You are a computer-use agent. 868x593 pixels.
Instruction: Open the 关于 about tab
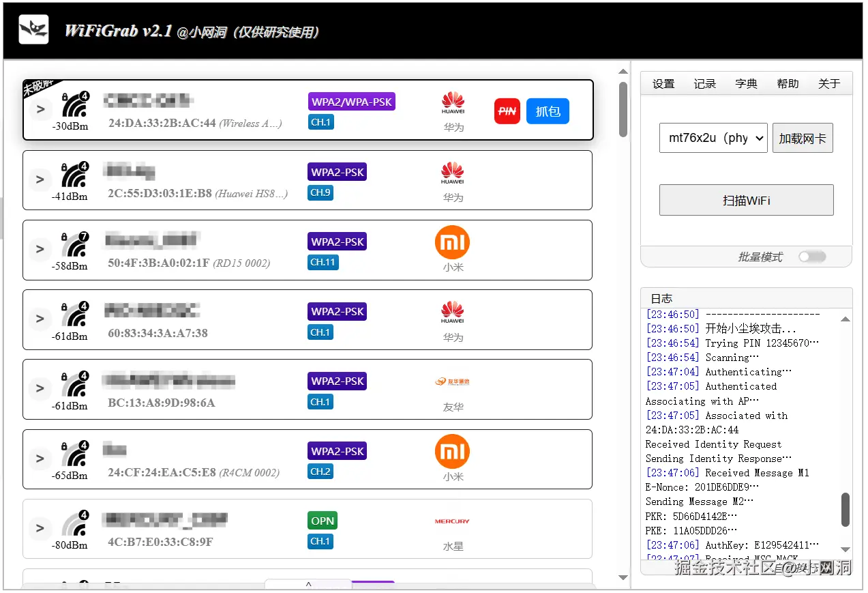pyautogui.click(x=829, y=83)
